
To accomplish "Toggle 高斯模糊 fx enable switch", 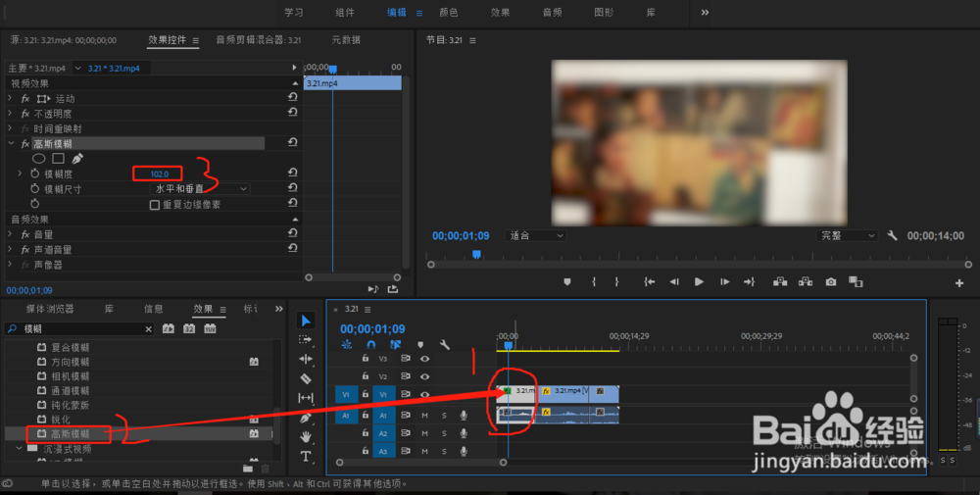I will 25,144.
